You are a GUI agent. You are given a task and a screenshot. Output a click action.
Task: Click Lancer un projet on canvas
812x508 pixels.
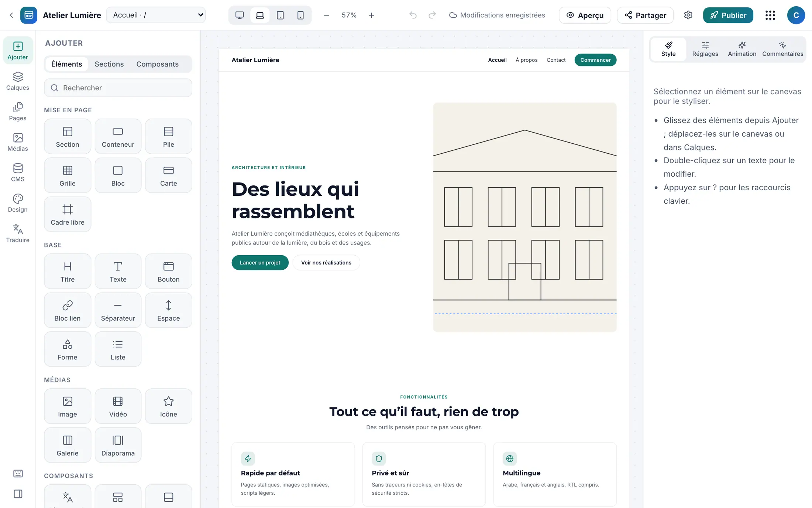click(x=260, y=263)
